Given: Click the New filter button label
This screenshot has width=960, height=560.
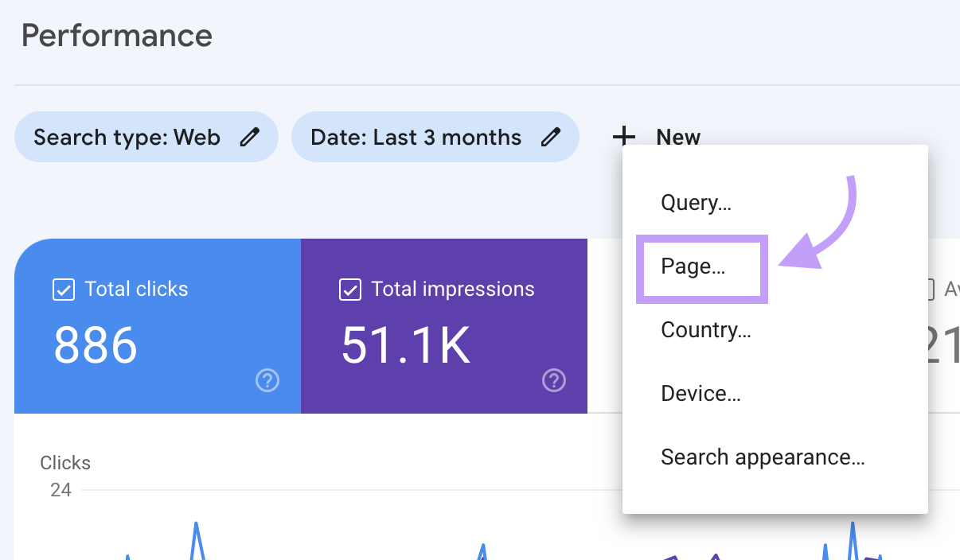Looking at the screenshot, I should (678, 138).
